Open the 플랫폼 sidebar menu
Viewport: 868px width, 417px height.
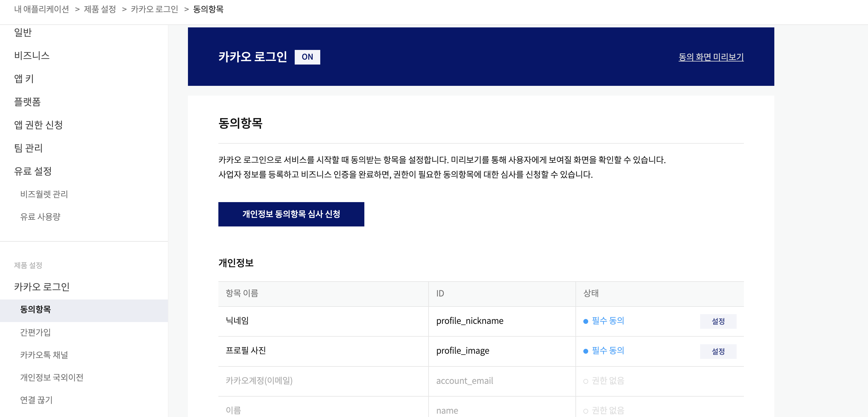point(27,102)
